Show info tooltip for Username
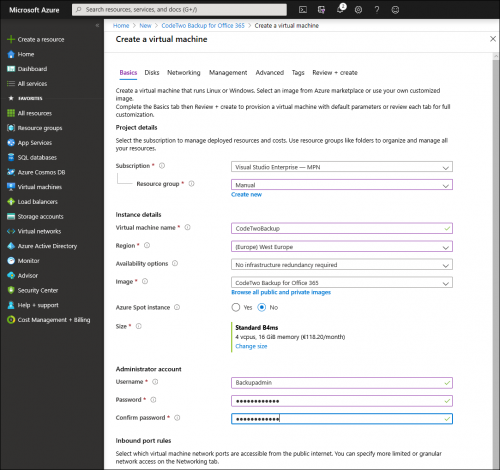The image size is (500, 470). pyautogui.click(x=155, y=382)
